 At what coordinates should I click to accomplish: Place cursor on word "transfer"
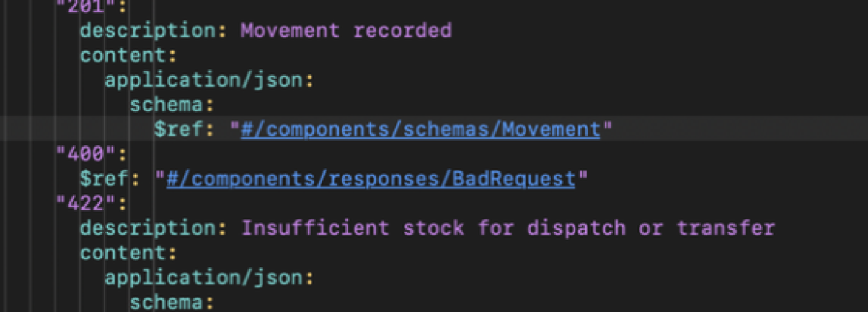point(724,229)
